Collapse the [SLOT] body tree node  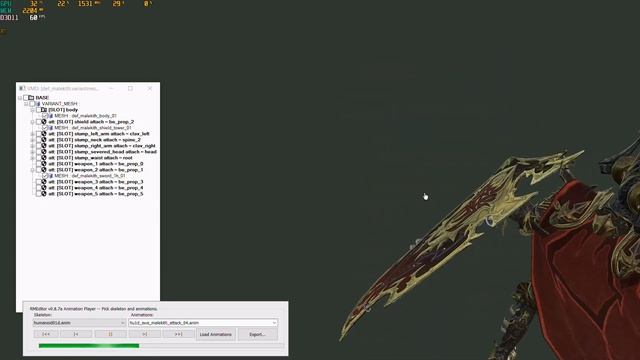tap(33, 110)
